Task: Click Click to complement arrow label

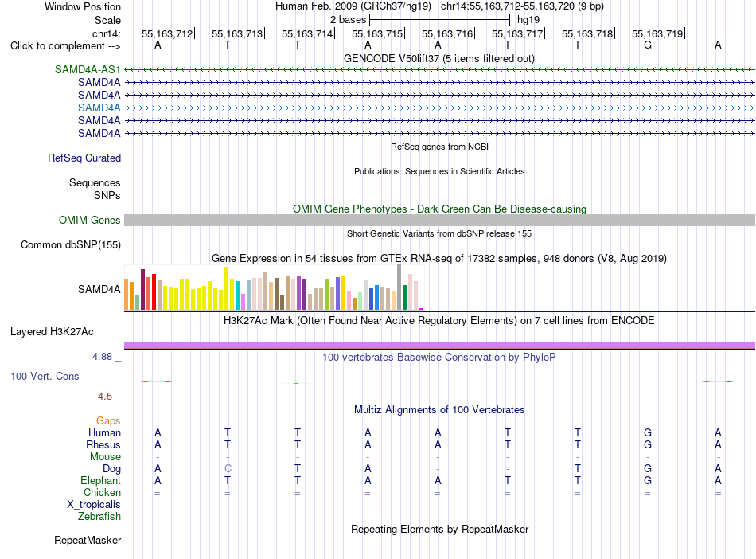Action: (65, 46)
